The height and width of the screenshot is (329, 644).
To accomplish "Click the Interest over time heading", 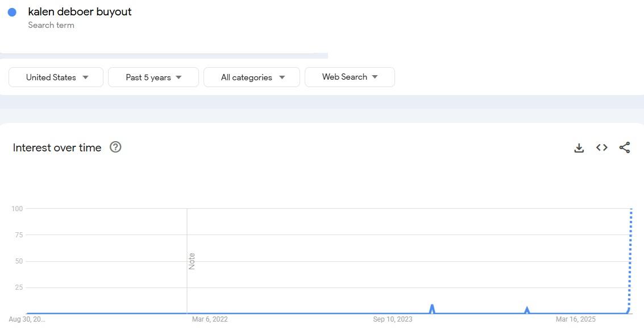I will (57, 147).
